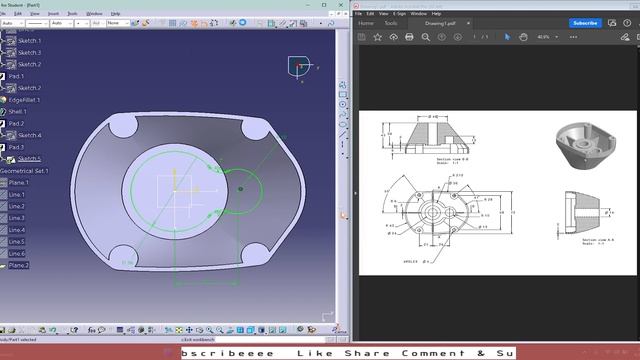640x360 pixels.
Task: Click the Find magnifier icon in Acrobat
Action: point(425,37)
